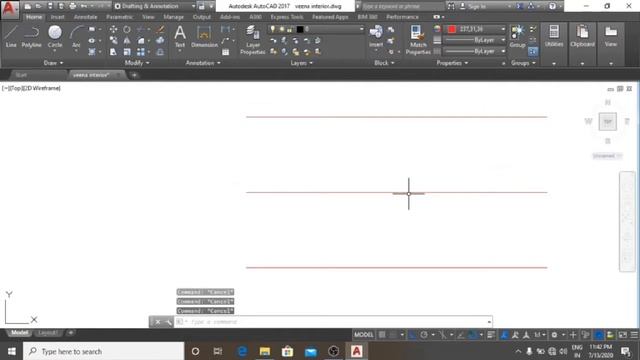Toggle drawing grid display on status bar
Viewport: 640px width, 360px height.
382,335
